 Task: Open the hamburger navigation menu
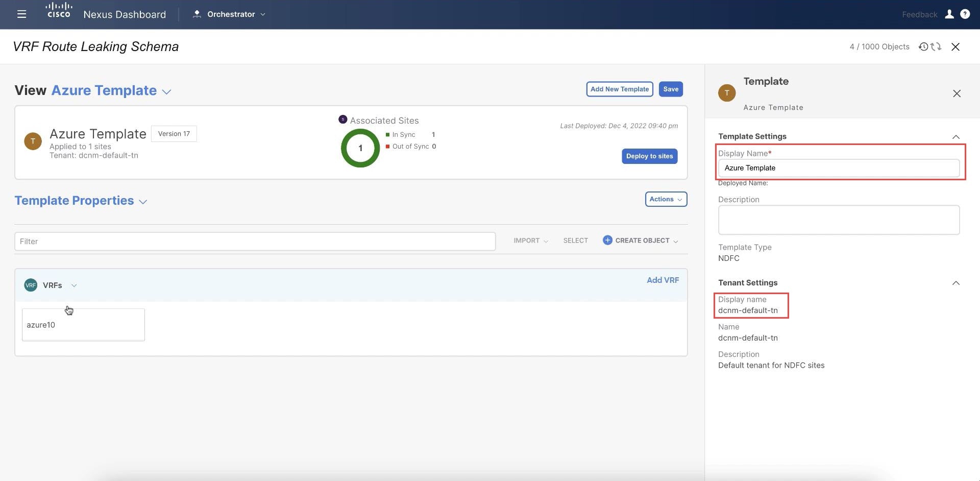tap(21, 14)
